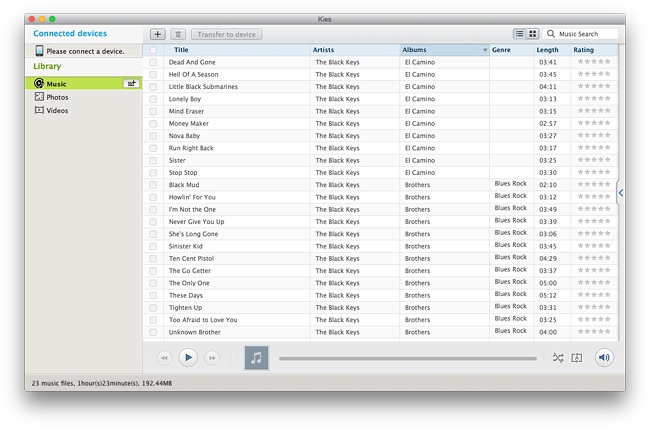Sort by the Genre column header
This screenshot has height=430, width=650.
512,50
